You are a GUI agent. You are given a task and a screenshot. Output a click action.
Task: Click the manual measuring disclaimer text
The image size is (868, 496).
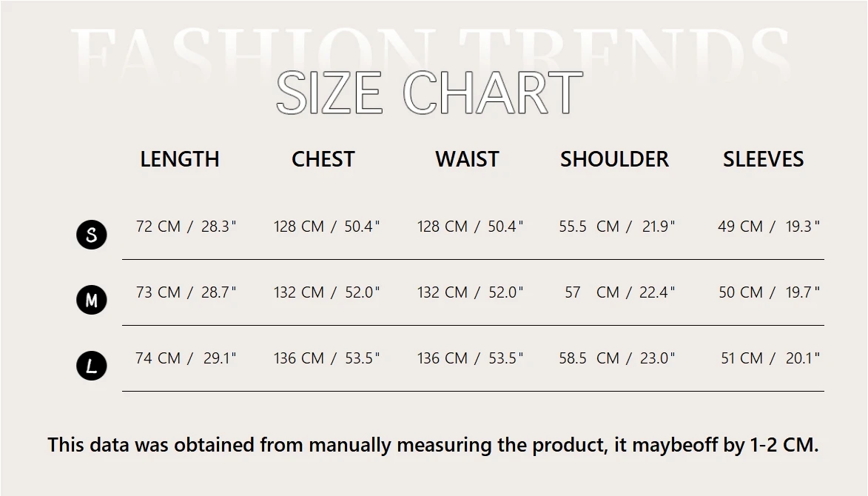tap(433, 445)
